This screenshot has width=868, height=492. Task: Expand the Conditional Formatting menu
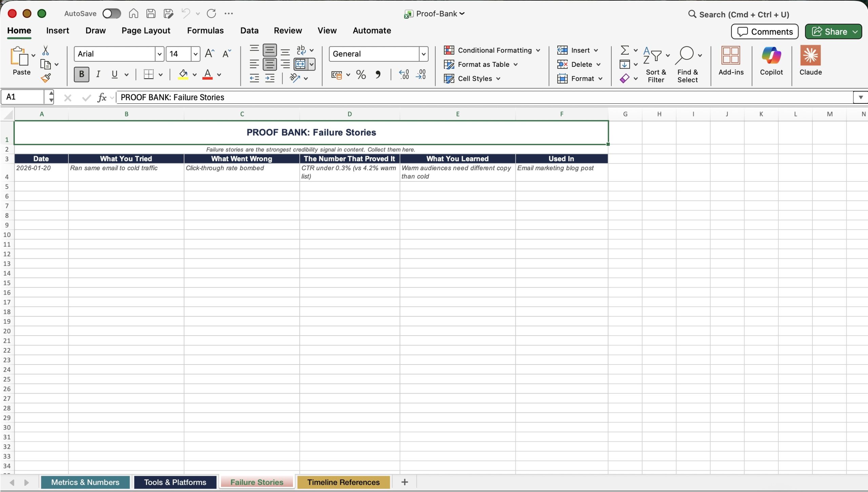click(492, 50)
